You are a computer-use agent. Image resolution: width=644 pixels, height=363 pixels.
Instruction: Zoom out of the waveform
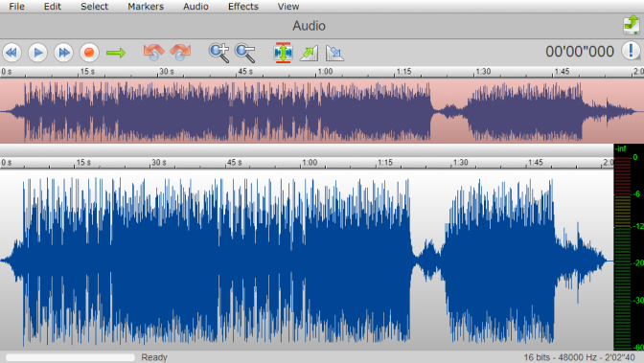[x=245, y=53]
